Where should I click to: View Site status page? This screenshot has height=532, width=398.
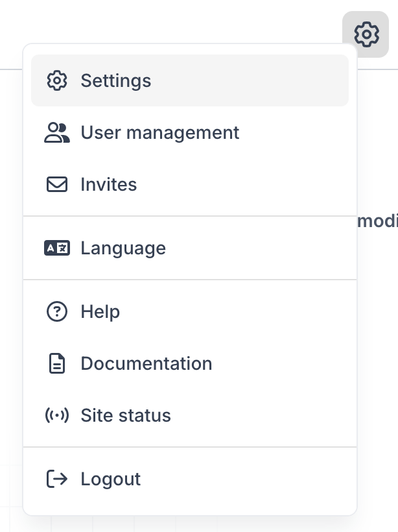pyautogui.click(x=126, y=415)
